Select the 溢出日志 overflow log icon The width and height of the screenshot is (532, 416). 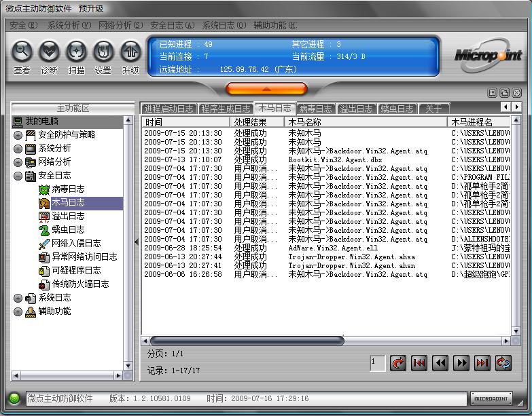(44, 216)
